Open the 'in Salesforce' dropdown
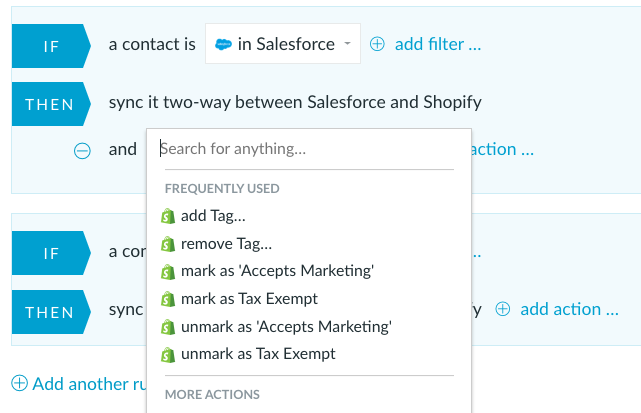 [283, 44]
